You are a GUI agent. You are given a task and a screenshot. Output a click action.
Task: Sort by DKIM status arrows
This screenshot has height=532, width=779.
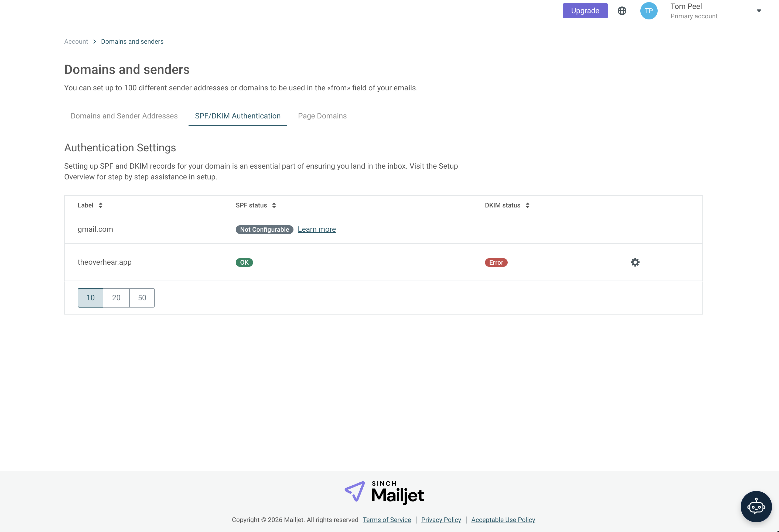pos(527,206)
